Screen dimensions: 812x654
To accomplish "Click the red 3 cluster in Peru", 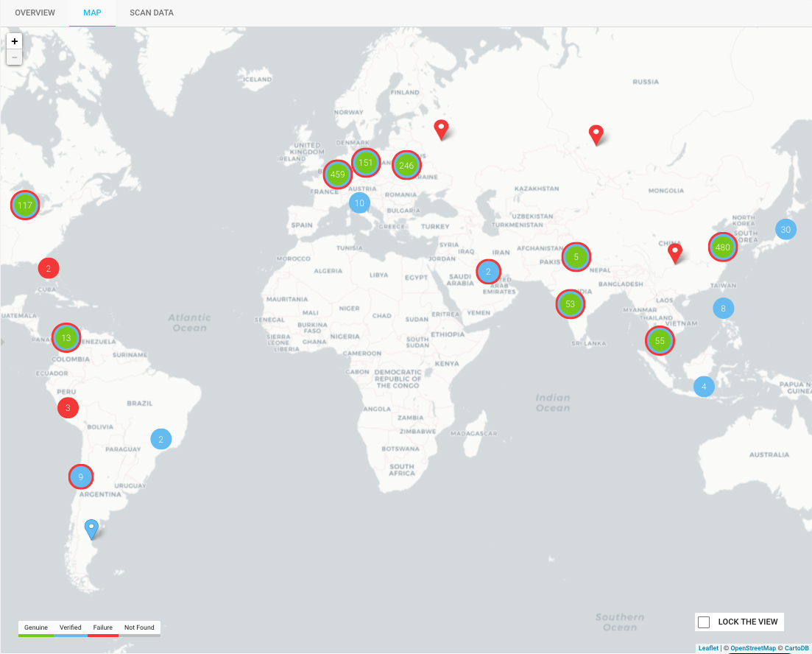I will pyautogui.click(x=68, y=407).
